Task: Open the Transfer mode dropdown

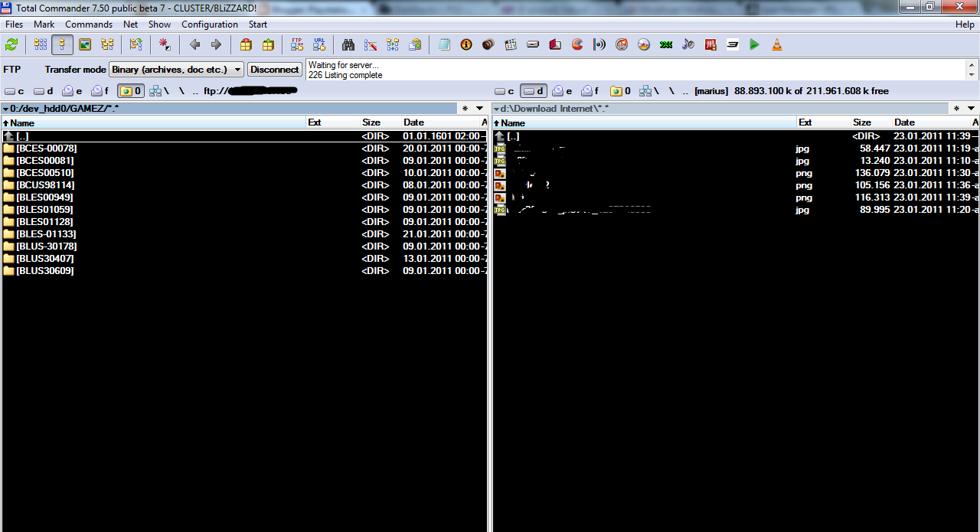Action: [176, 69]
